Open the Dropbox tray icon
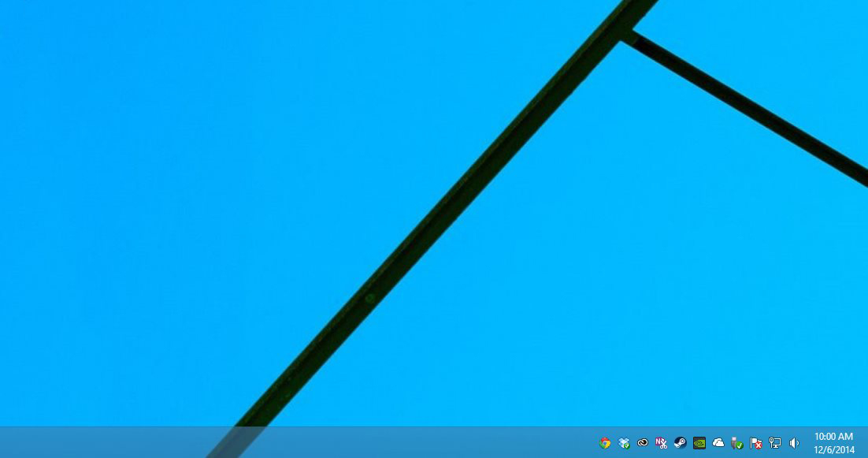This screenshot has width=868, height=458. (624, 442)
